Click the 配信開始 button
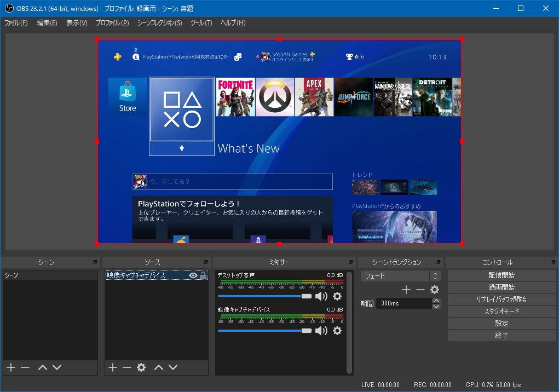The height and width of the screenshot is (392, 559). pos(502,275)
